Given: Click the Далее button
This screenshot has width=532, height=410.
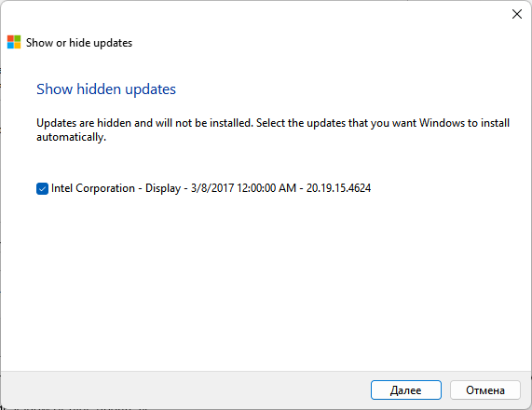Looking at the screenshot, I should coord(406,390).
